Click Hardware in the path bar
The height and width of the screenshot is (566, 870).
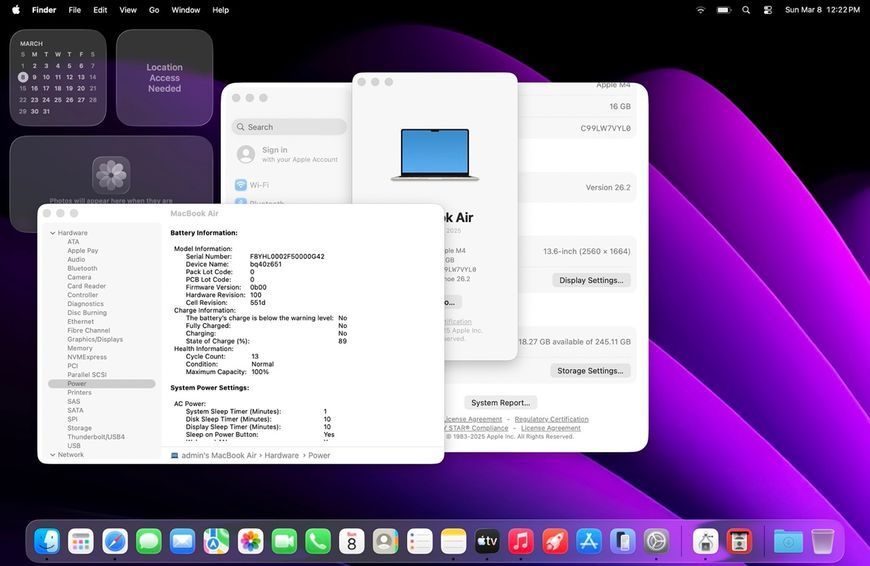pyautogui.click(x=281, y=455)
